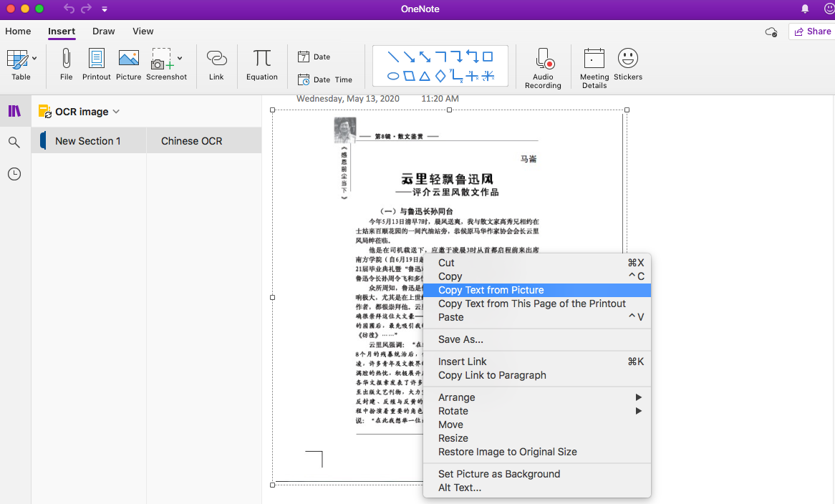Open recent notes clock icon
Viewport: 835px width, 504px height.
(14, 174)
